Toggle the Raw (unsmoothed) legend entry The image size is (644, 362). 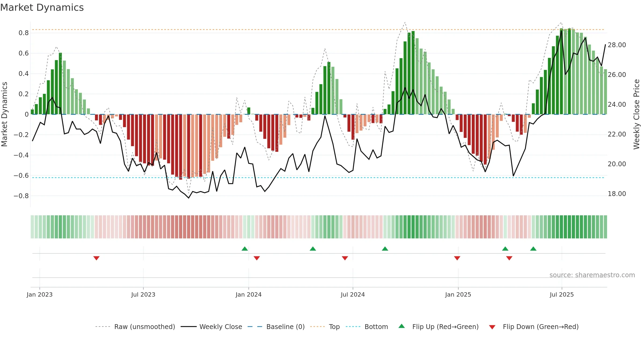(x=135, y=327)
